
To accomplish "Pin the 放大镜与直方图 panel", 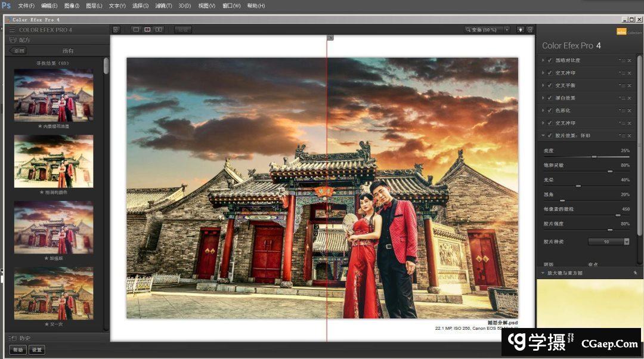I will (635, 273).
